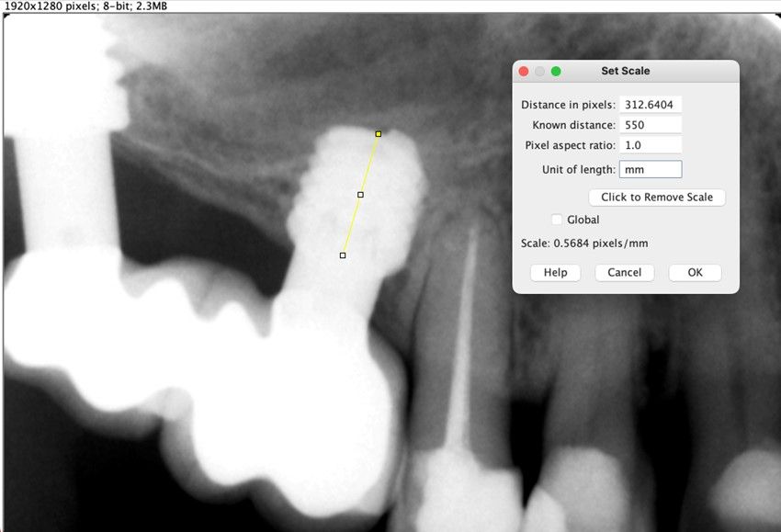This screenshot has height=532, width=781.
Task: Click the OK button in Set Scale
Action: (x=695, y=273)
